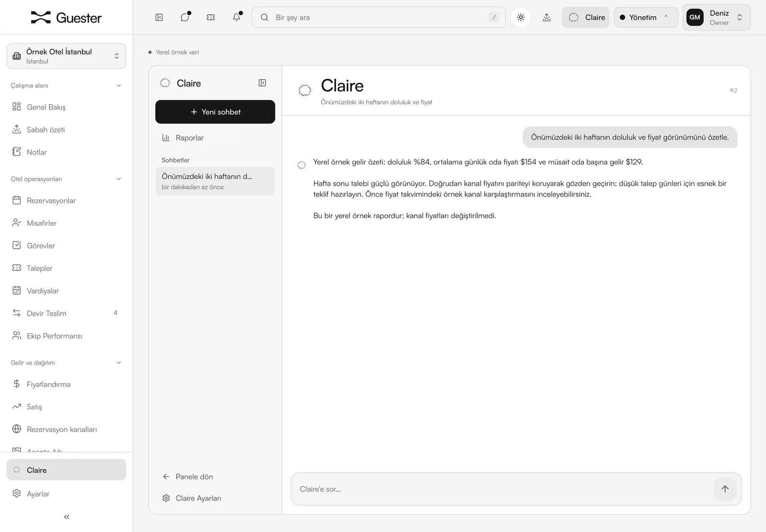Open Notlar in the sidebar
This screenshot has height=532, width=766.
pyautogui.click(x=66, y=152)
